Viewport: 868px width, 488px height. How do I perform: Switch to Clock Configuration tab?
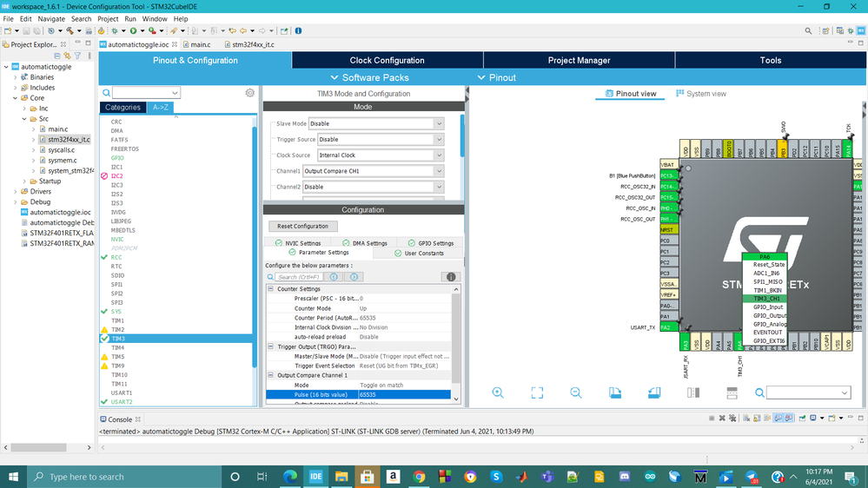click(387, 60)
